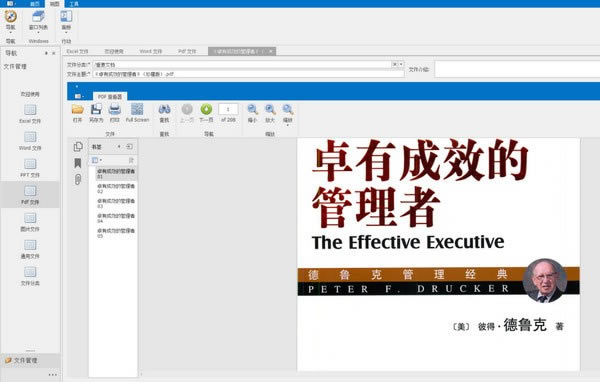600x382 pixels.
Task: Switch to the 欢迎使用 document tab
Action: 114,51
